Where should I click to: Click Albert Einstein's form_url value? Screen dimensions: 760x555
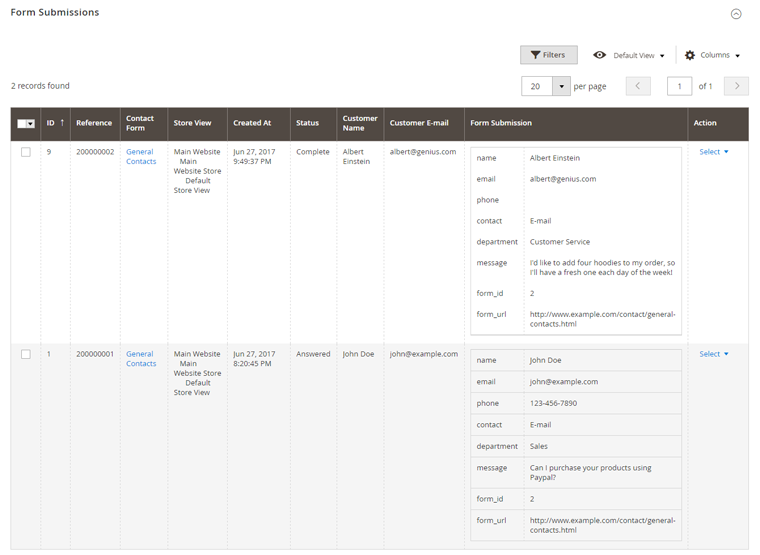(x=602, y=319)
